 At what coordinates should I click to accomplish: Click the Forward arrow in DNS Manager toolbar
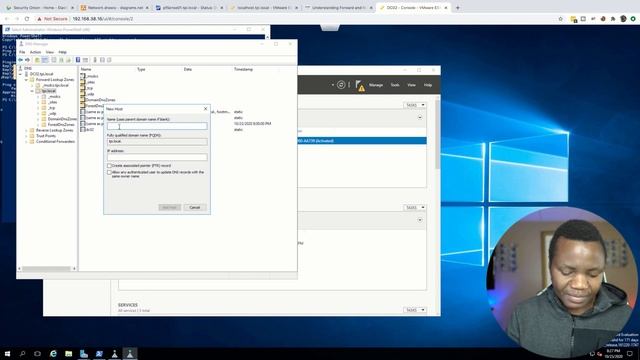(27, 60)
